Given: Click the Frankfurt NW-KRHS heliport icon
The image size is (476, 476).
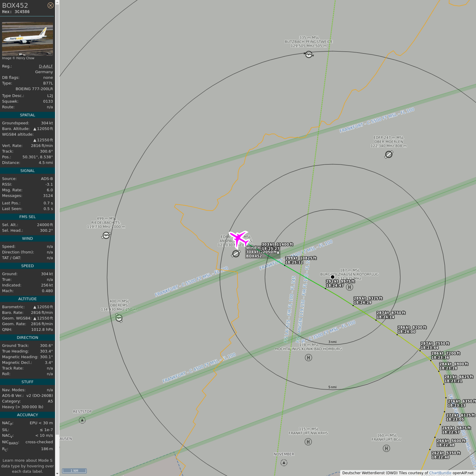Looking at the screenshot, I should (308, 442).
